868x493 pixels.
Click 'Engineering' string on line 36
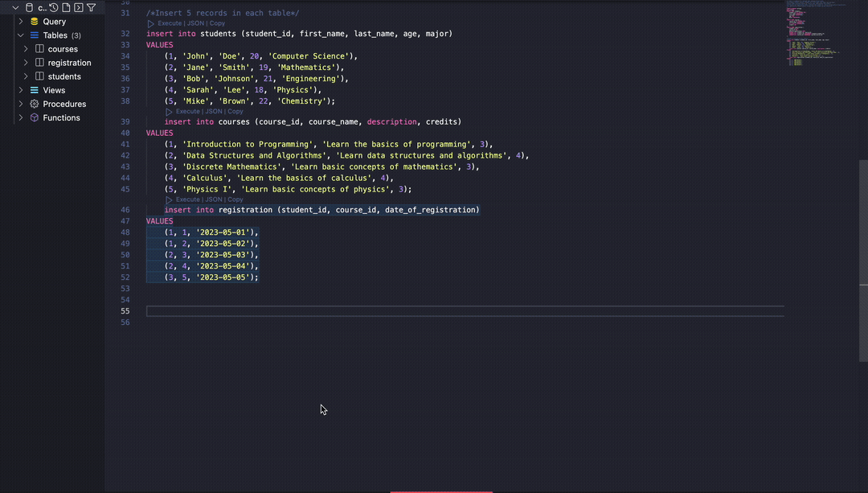(x=310, y=79)
